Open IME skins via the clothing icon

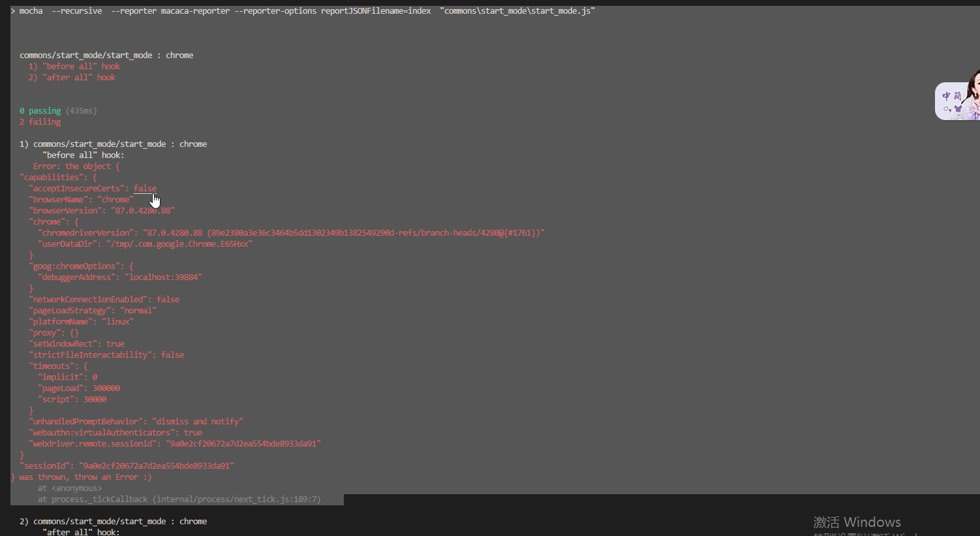[x=958, y=109]
